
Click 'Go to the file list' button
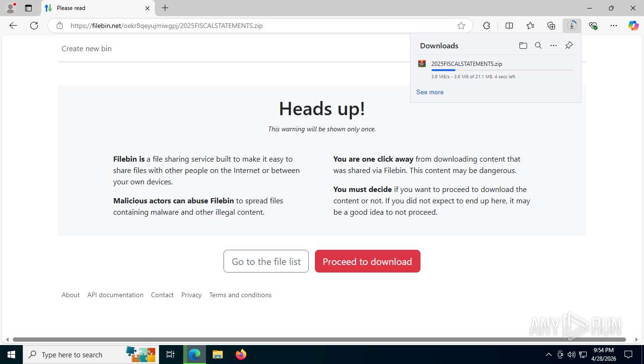(266, 261)
